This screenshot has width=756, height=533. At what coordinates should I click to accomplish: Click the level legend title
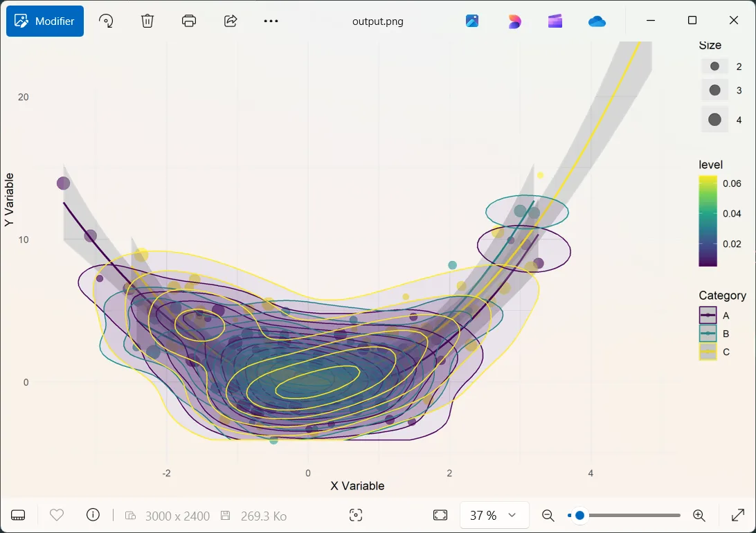click(711, 165)
